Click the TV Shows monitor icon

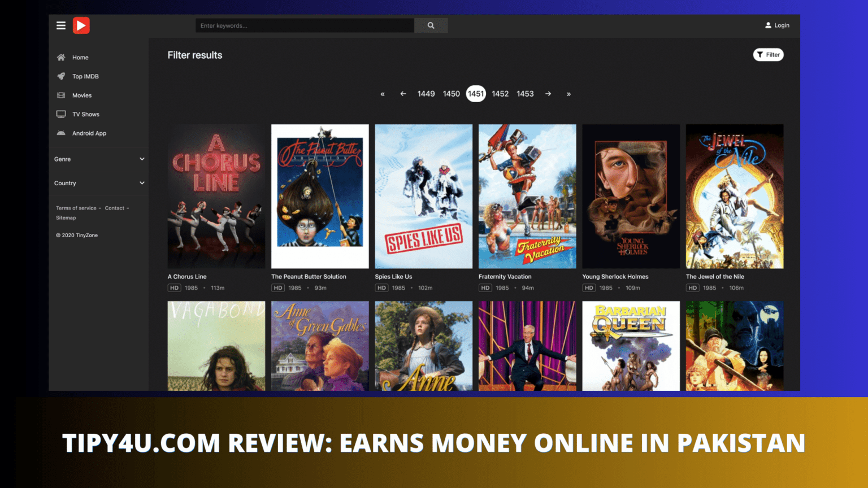[x=61, y=114]
